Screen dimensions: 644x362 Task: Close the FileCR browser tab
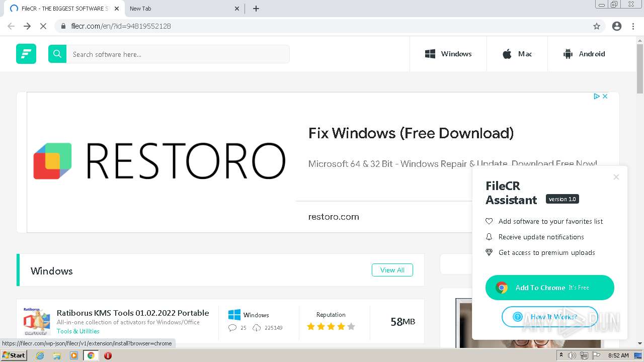pos(117,9)
